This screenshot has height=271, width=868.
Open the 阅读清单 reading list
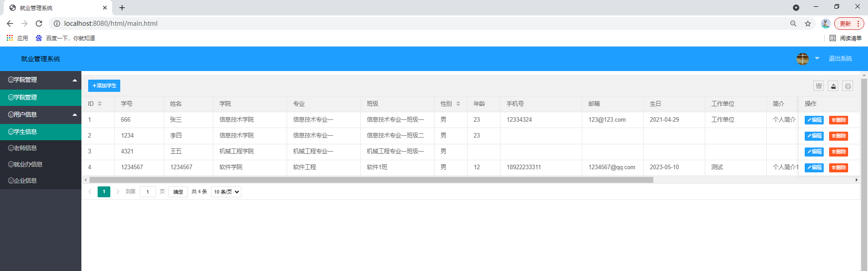[x=845, y=38]
